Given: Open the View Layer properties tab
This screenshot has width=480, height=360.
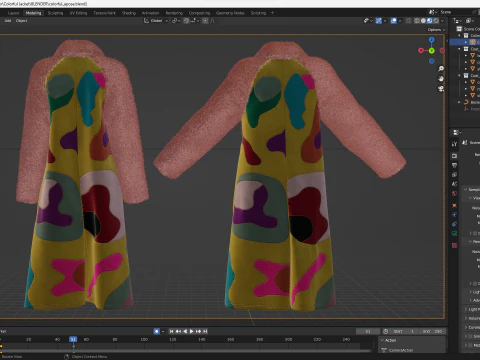Looking at the screenshot, I should [454, 175].
